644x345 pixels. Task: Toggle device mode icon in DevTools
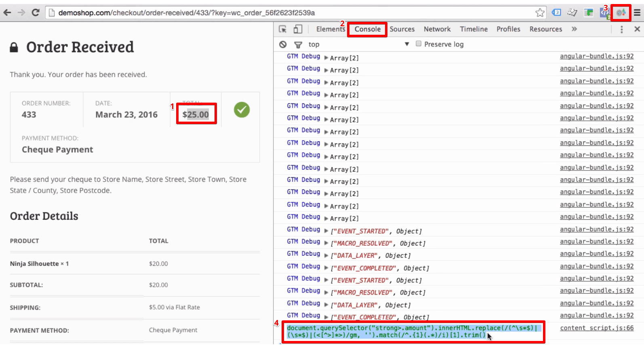tap(298, 29)
